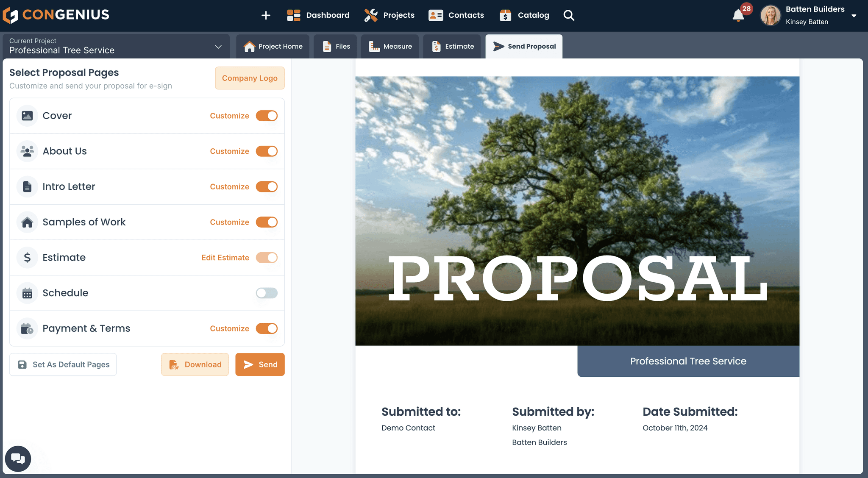This screenshot has height=478, width=868.
Task: Click Download to export PDF proposal
Action: (x=195, y=364)
